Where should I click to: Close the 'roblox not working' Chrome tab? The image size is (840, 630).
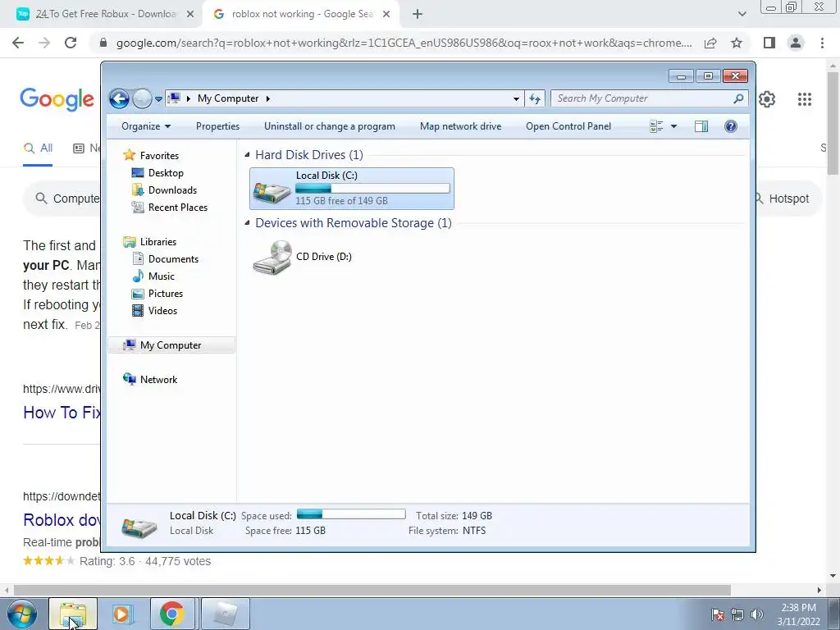tap(386, 14)
